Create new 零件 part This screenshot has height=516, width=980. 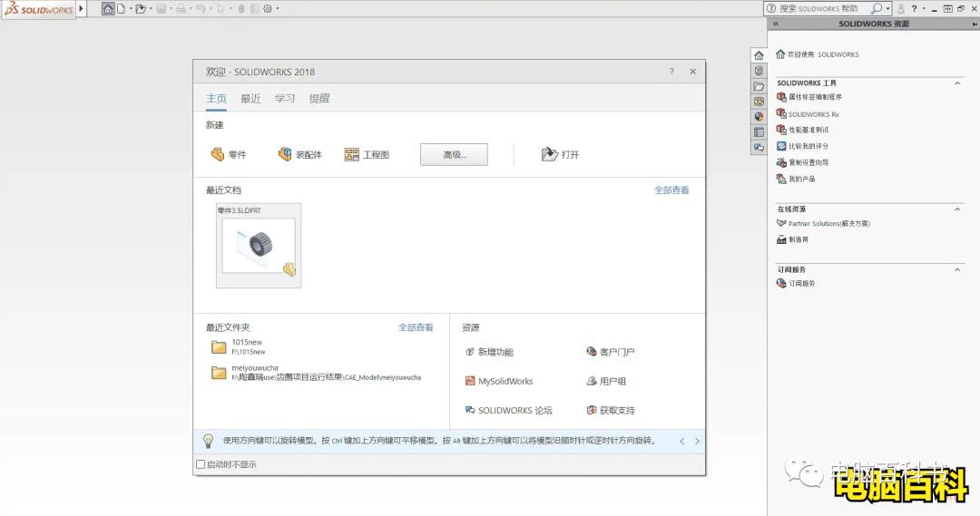pyautogui.click(x=228, y=154)
